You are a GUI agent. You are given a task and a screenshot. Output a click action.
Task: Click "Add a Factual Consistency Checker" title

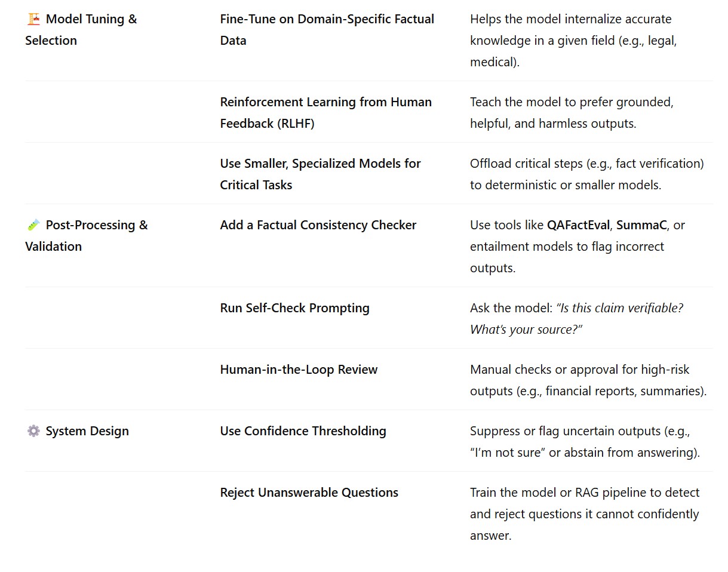318,225
